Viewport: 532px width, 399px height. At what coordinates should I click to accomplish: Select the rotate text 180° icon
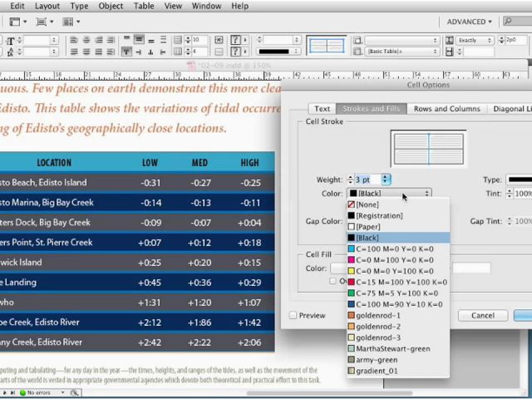click(151, 52)
